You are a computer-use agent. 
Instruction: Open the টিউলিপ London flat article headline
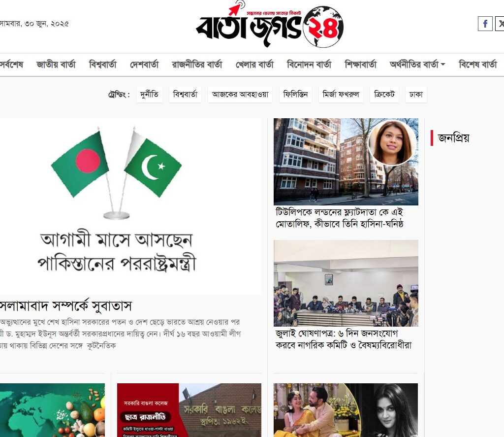(x=340, y=218)
